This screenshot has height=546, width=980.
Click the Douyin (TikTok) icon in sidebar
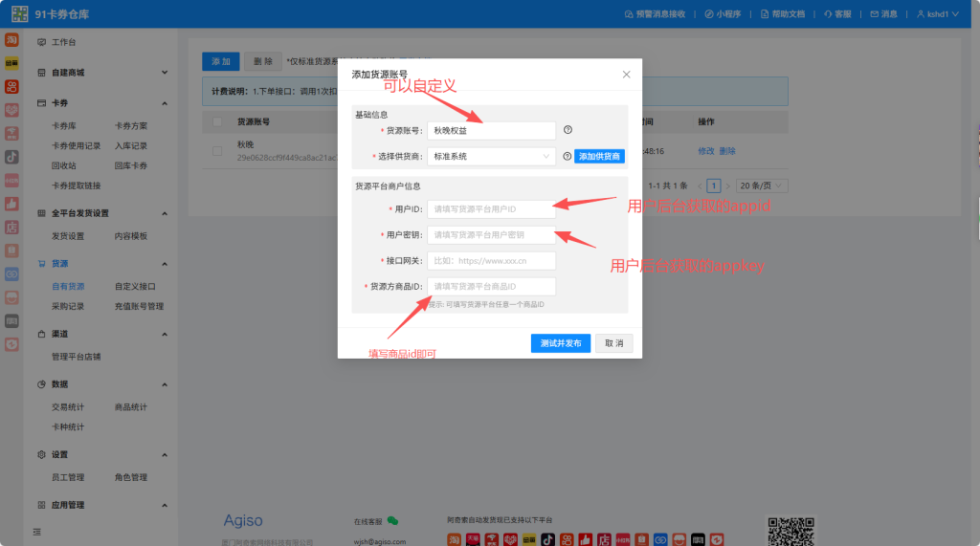(x=11, y=156)
